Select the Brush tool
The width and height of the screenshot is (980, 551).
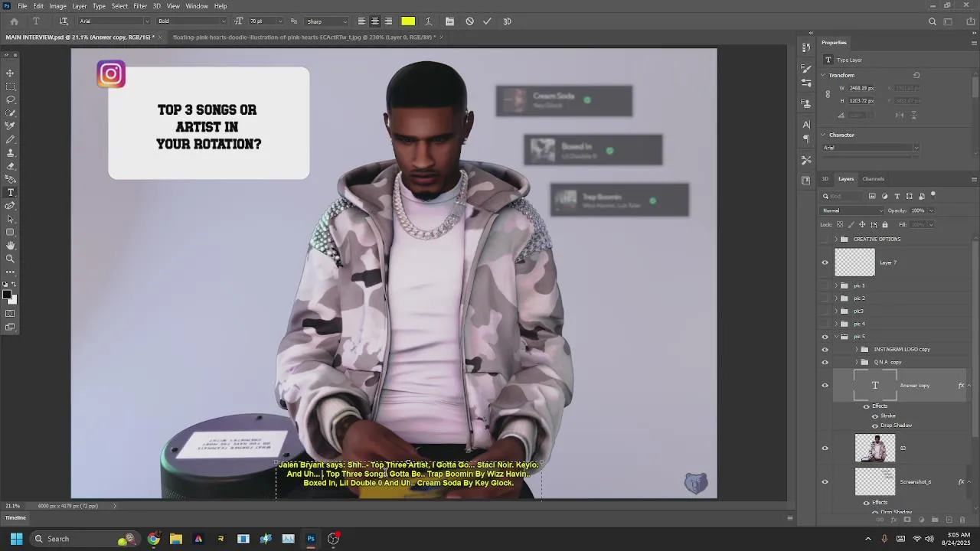click(x=10, y=139)
